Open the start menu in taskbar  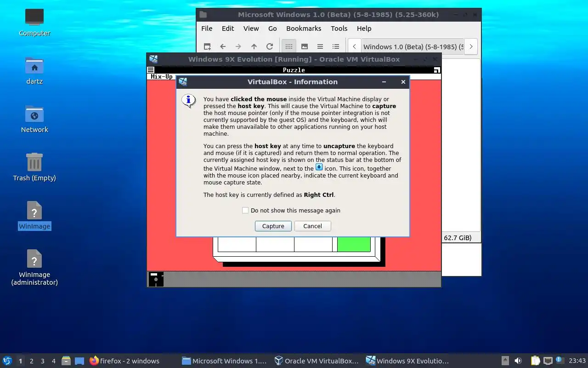pyautogui.click(x=7, y=361)
